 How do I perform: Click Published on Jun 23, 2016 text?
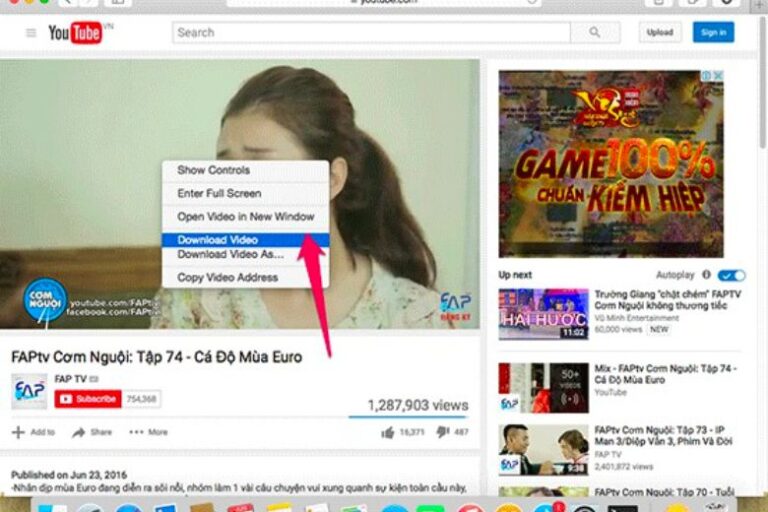(x=69, y=475)
